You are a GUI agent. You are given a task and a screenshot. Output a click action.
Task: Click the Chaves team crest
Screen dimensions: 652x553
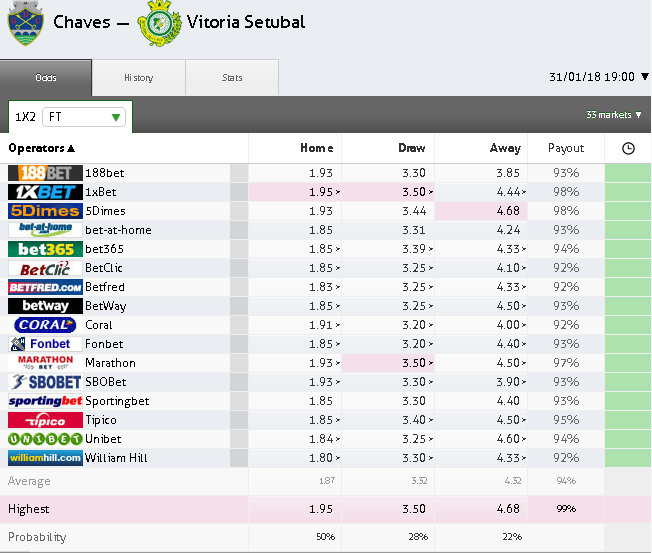tap(25, 23)
